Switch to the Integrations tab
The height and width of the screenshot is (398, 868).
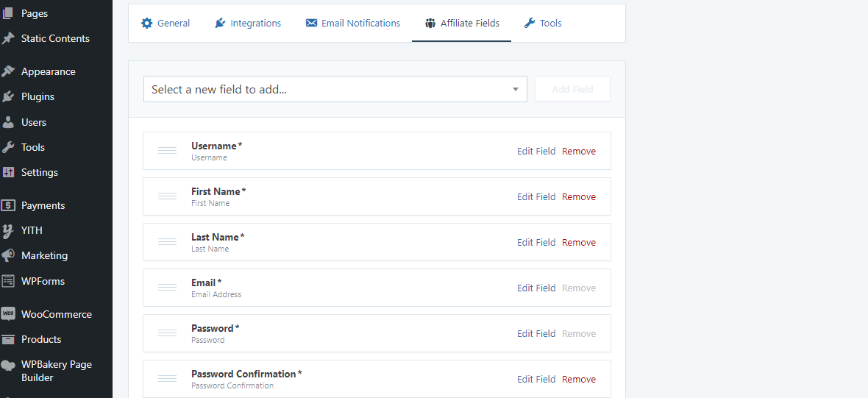coord(248,24)
